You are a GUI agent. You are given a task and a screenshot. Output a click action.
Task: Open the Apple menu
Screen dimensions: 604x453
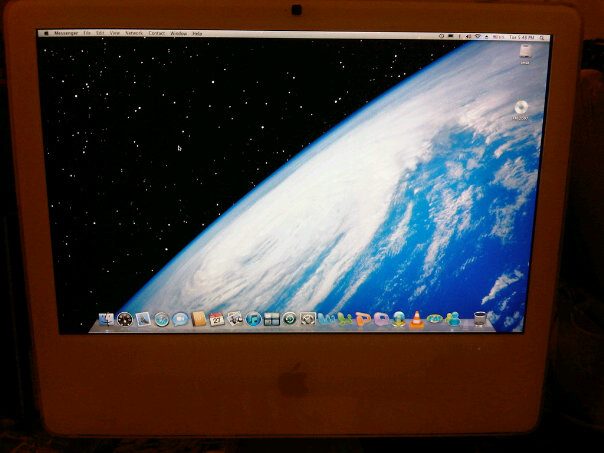44,33
